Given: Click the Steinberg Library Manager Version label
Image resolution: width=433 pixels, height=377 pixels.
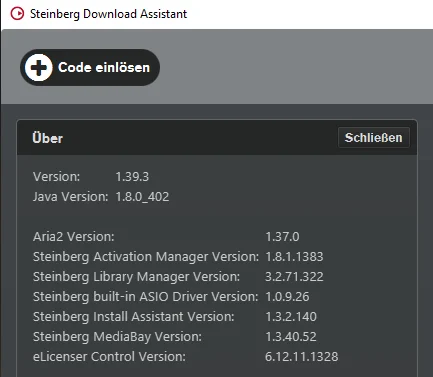Looking at the screenshot, I should tap(136, 277).
